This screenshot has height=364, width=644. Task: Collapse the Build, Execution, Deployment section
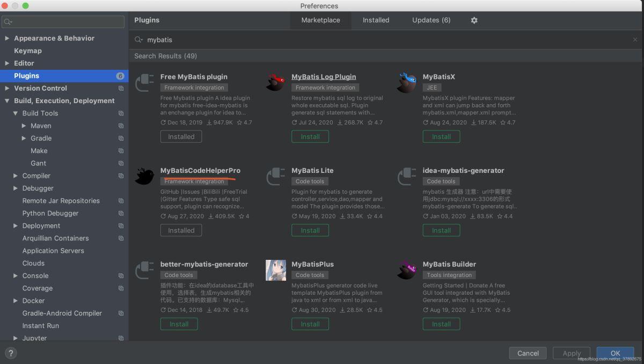(x=7, y=101)
